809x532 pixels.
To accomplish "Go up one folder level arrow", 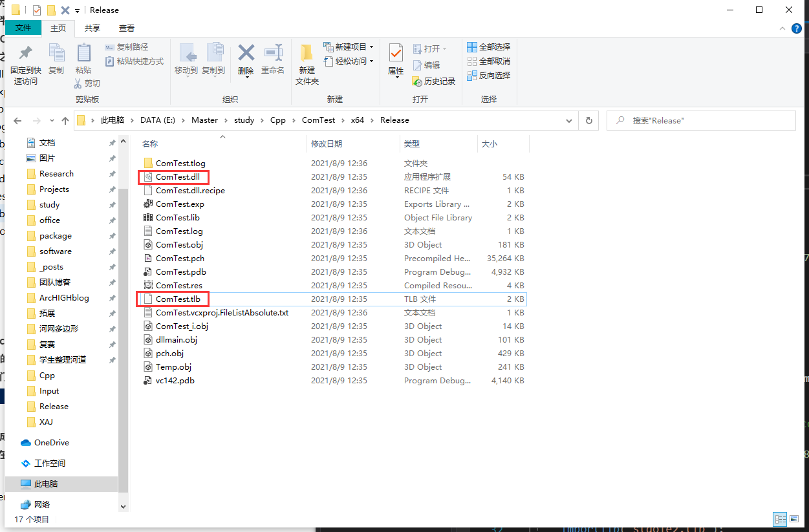I will (65, 121).
